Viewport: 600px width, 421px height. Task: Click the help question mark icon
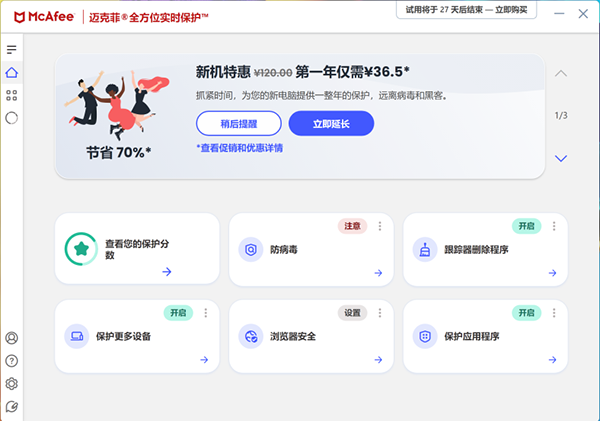[12, 361]
